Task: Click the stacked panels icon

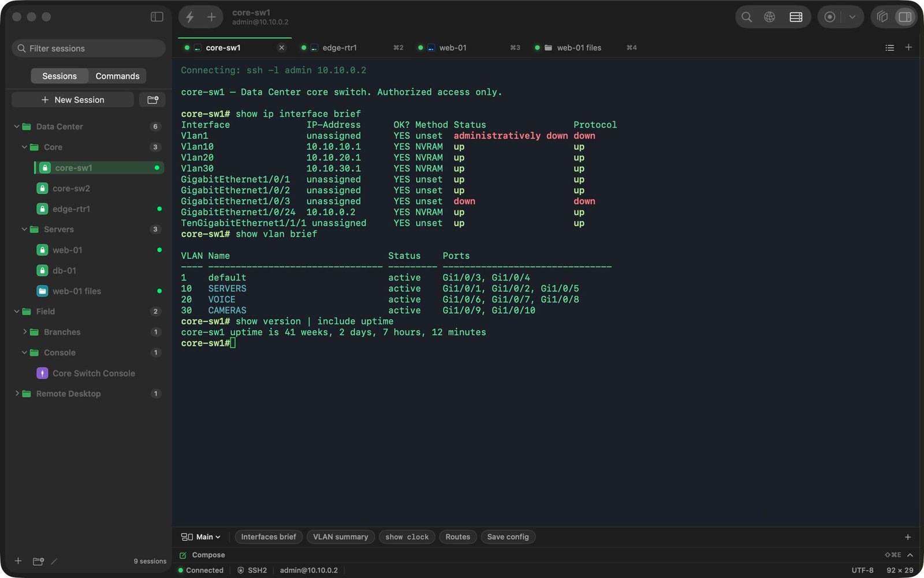Action: tap(882, 17)
